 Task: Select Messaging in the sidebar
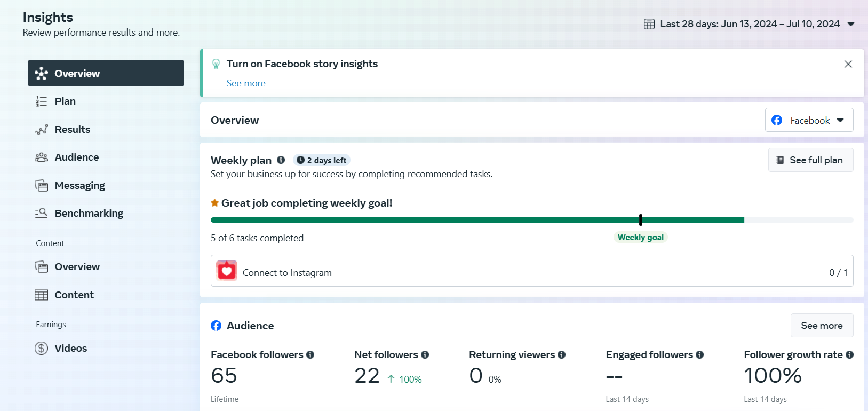pos(106,186)
